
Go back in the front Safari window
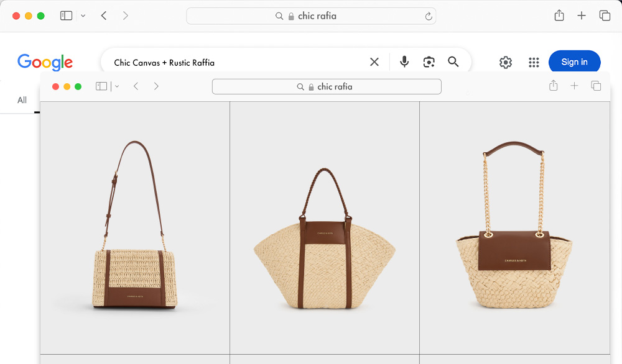tap(136, 86)
